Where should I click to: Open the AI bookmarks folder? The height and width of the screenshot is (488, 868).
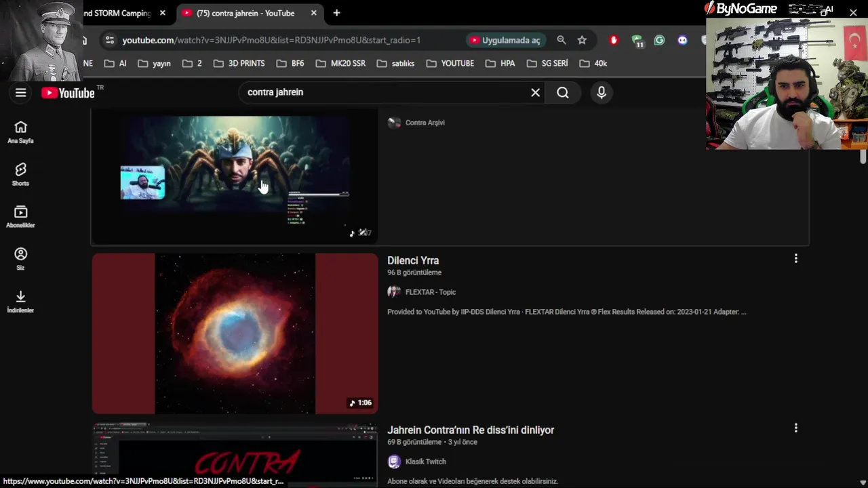pos(115,63)
